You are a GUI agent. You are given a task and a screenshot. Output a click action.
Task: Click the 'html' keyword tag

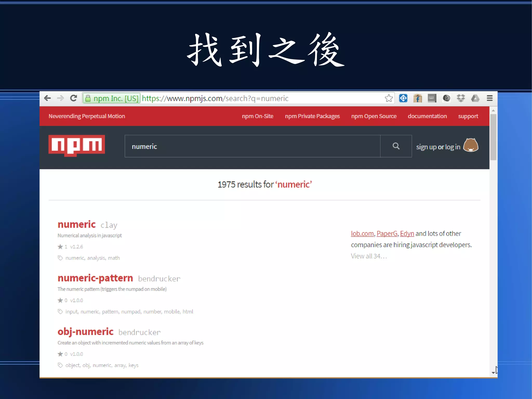pos(188,311)
